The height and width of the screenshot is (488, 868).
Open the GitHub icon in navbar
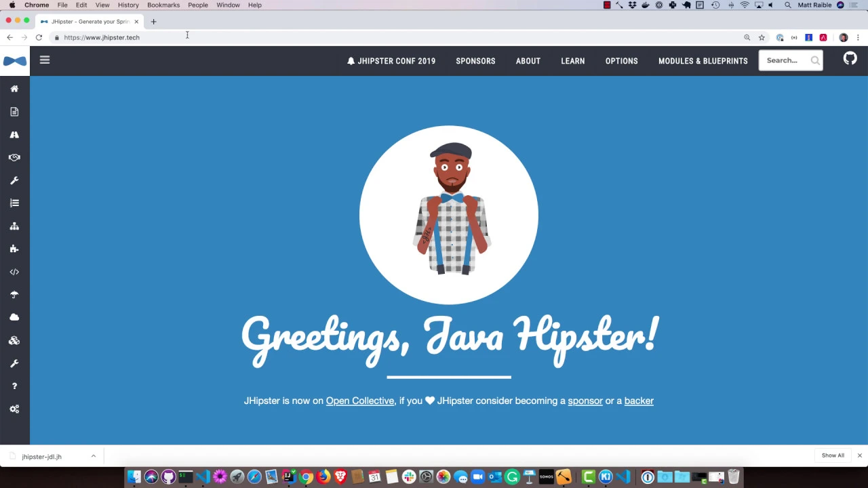[850, 59]
